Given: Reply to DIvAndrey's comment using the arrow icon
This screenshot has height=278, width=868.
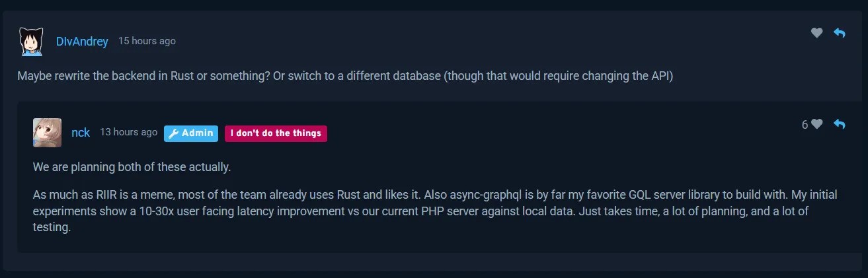Looking at the screenshot, I should (840, 33).
